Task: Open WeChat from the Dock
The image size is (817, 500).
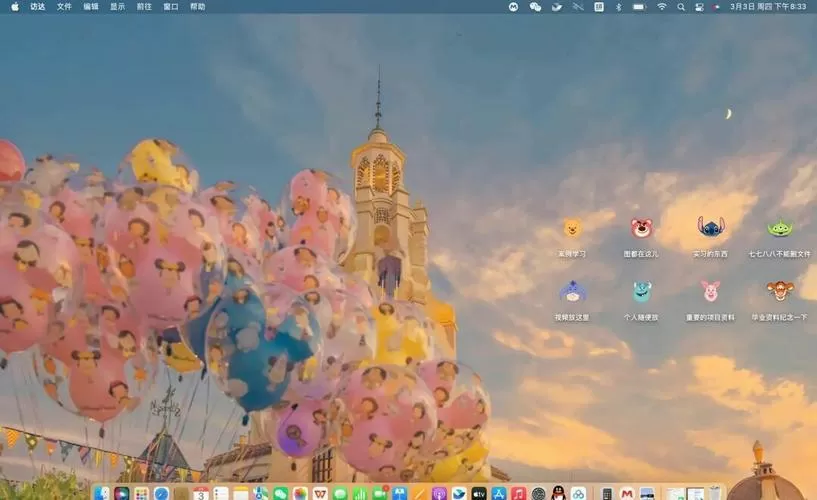Action: [x=280, y=493]
